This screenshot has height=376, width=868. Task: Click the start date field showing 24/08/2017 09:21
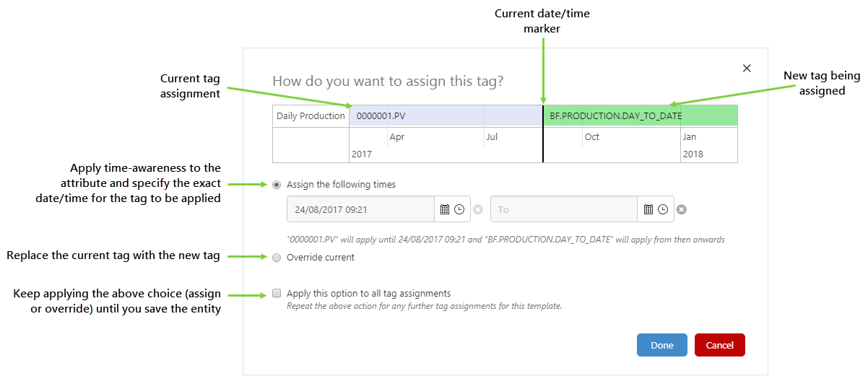(x=361, y=209)
